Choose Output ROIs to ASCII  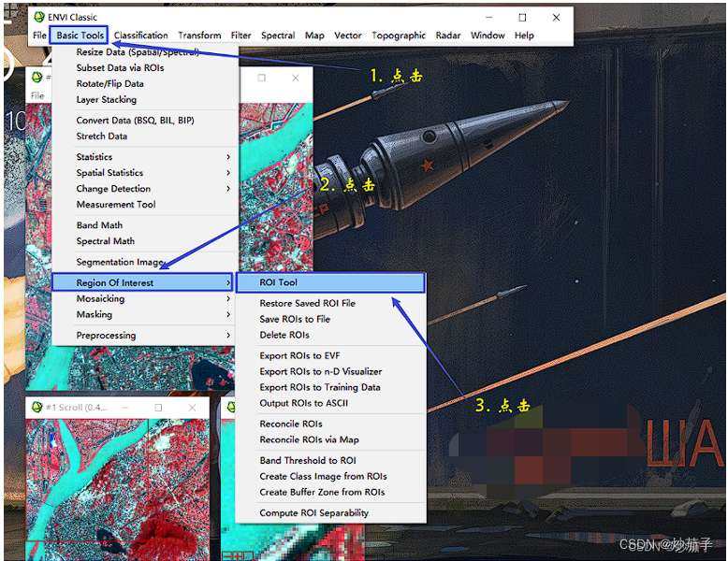[330, 403]
